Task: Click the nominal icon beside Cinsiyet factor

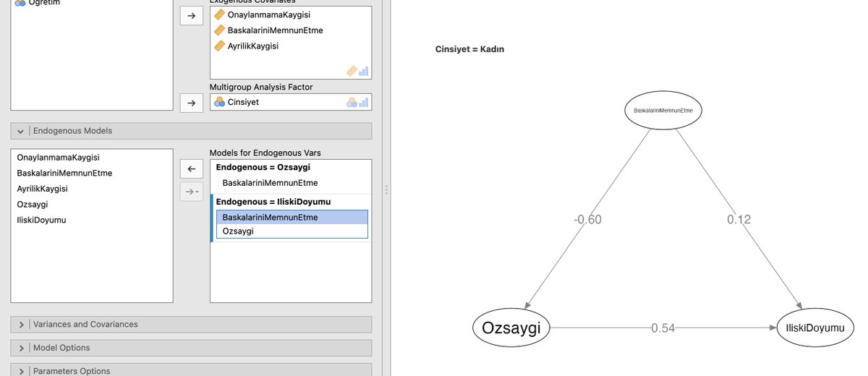Action: [x=219, y=102]
